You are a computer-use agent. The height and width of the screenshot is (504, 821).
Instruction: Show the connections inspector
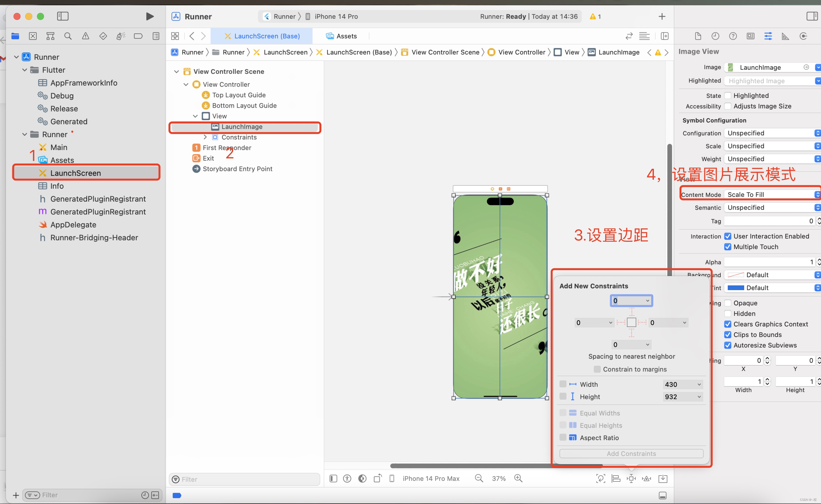click(x=804, y=36)
